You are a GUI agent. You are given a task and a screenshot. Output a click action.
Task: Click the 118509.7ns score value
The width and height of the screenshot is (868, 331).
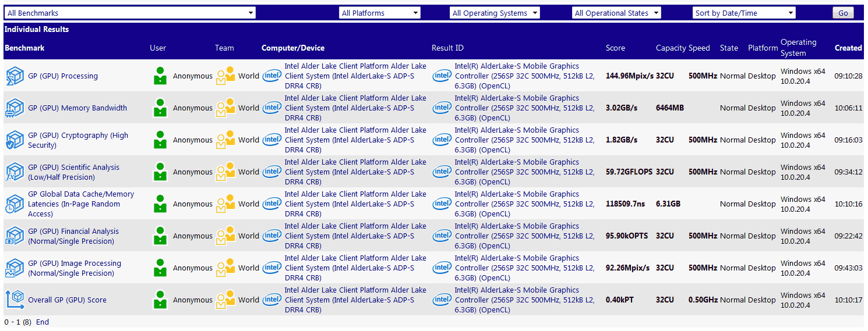[x=625, y=204]
